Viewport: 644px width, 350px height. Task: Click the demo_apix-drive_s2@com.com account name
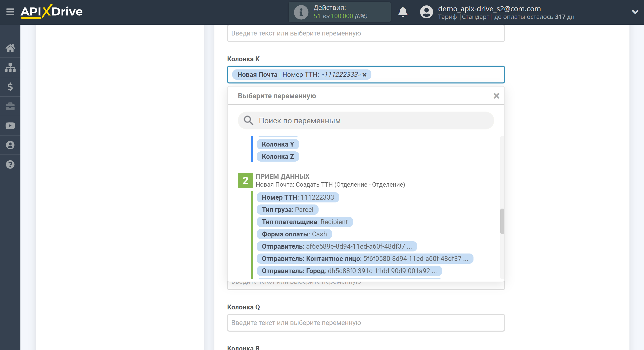[489, 9]
